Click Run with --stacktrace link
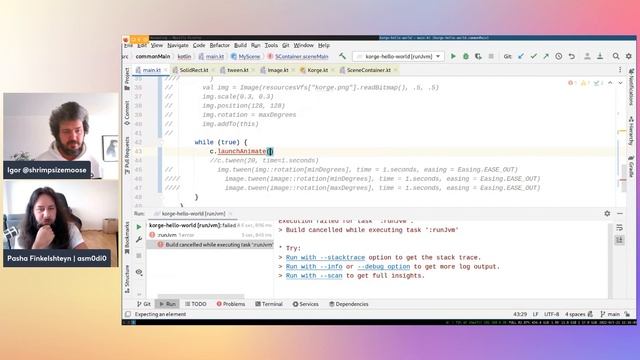 pos(325,258)
